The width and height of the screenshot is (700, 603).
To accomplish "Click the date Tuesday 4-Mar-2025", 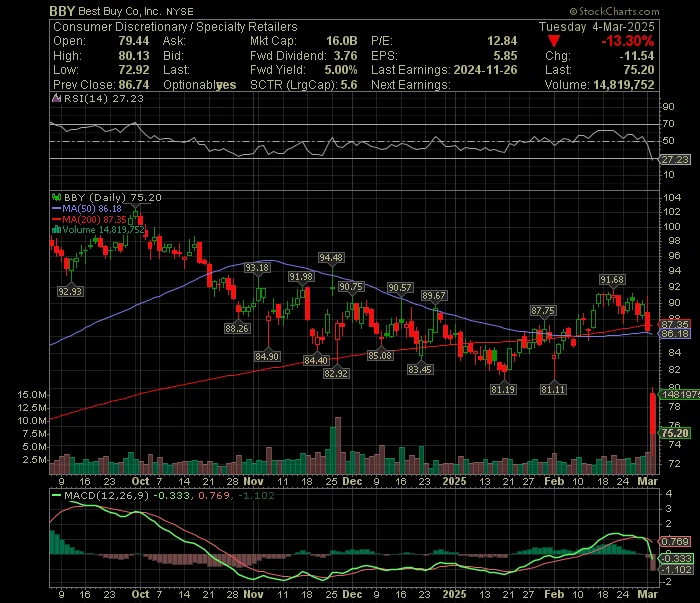I will click(596, 27).
